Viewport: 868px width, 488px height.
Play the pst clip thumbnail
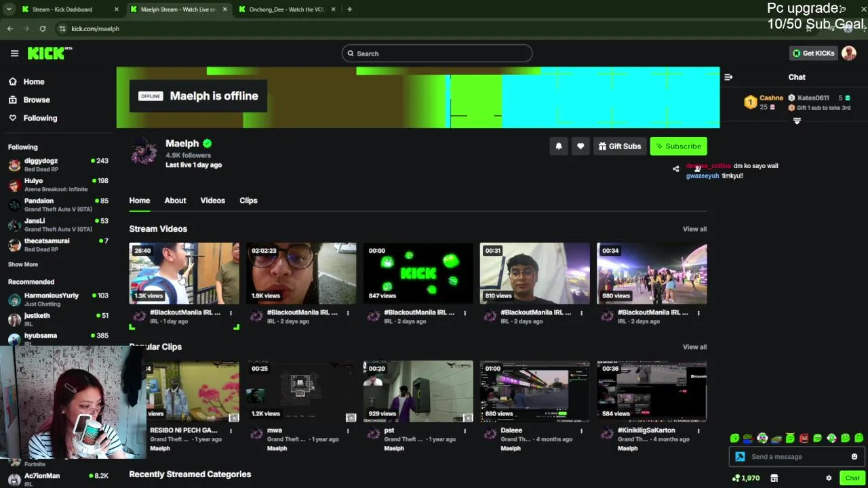(x=418, y=391)
